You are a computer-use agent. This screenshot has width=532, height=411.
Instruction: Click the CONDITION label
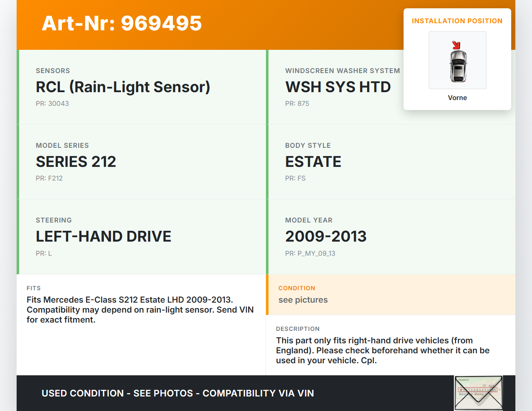[x=297, y=288]
